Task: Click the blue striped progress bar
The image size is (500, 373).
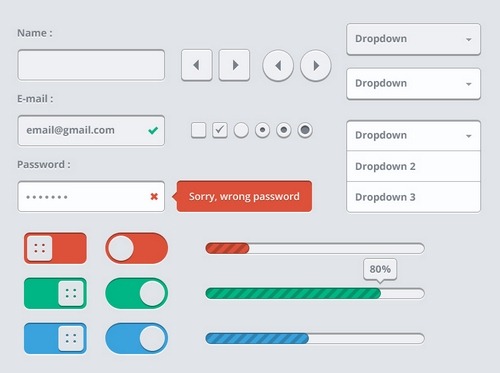Action: (x=315, y=339)
